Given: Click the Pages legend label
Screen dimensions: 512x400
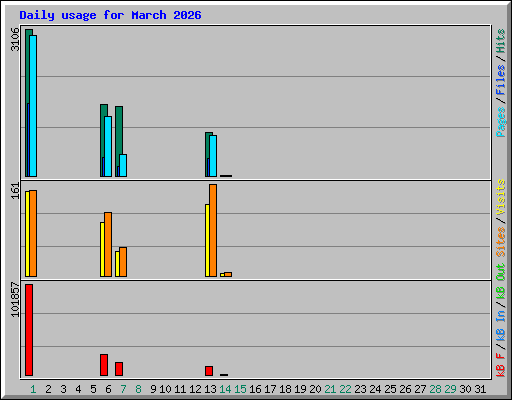Looking at the screenshot, I should click(x=501, y=122).
